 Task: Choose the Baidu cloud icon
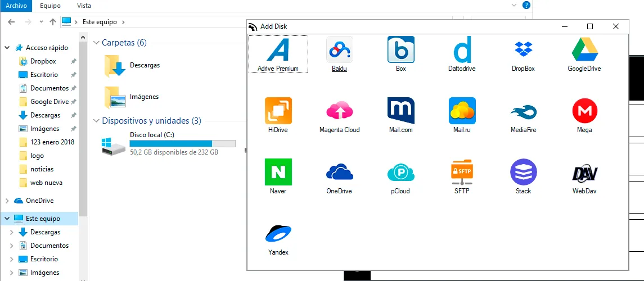(x=339, y=54)
